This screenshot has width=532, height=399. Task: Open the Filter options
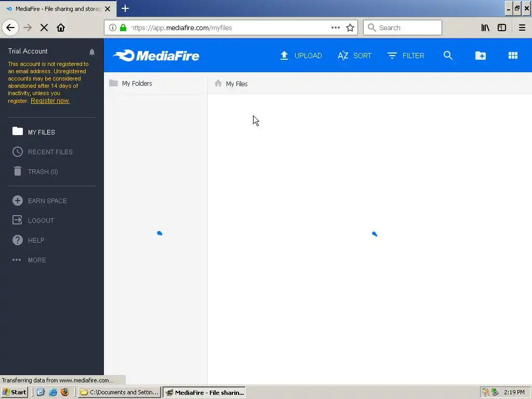click(406, 56)
